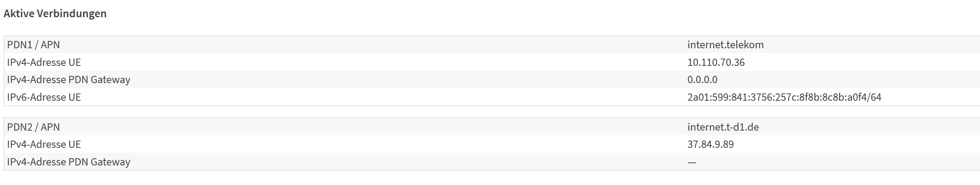Click the gateway address 0.0.0.0
The image size is (980, 185).
click(x=702, y=80)
